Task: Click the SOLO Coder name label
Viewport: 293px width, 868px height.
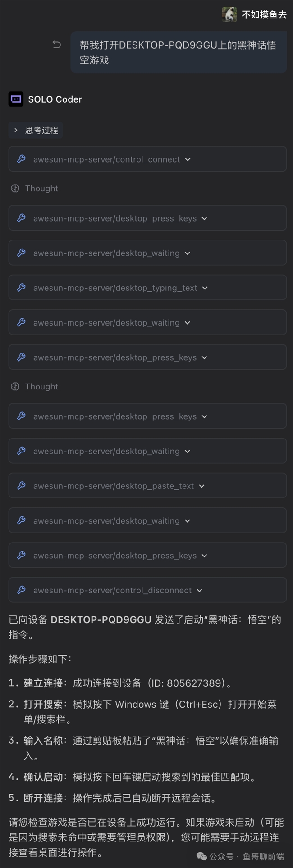Action: 55,99
